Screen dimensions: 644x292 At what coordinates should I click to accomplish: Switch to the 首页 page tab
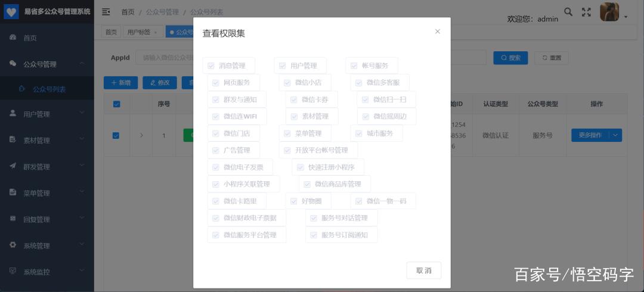pyautogui.click(x=111, y=32)
